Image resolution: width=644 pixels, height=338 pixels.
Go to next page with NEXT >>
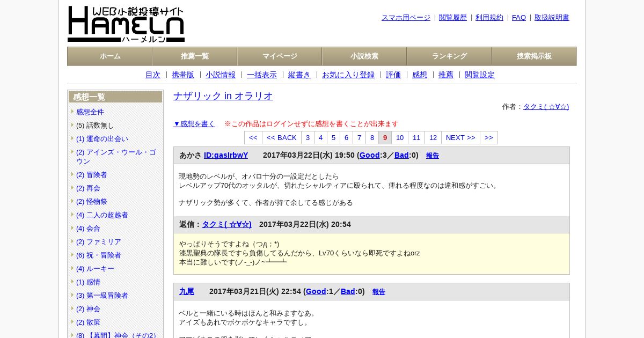pyautogui.click(x=460, y=138)
